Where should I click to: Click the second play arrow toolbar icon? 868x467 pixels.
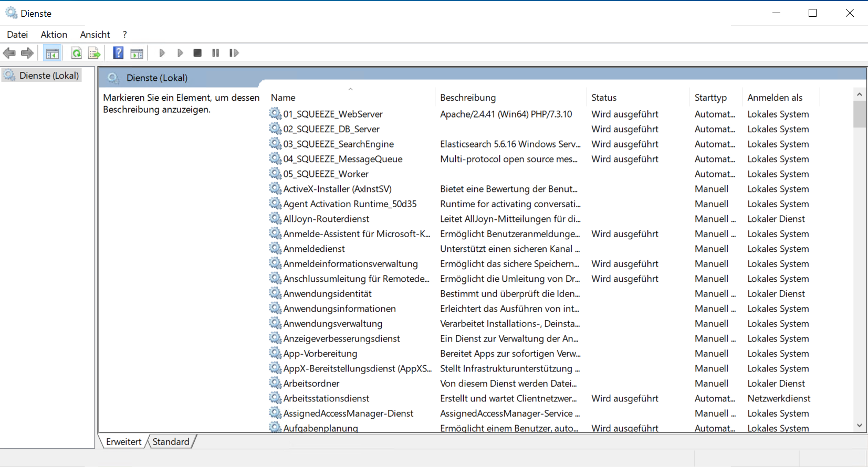tap(180, 53)
